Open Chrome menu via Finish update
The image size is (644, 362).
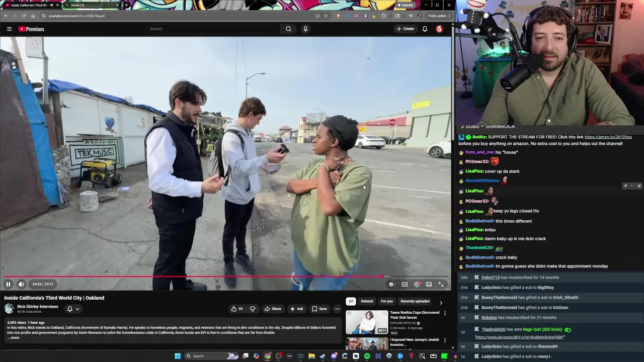tap(439, 16)
